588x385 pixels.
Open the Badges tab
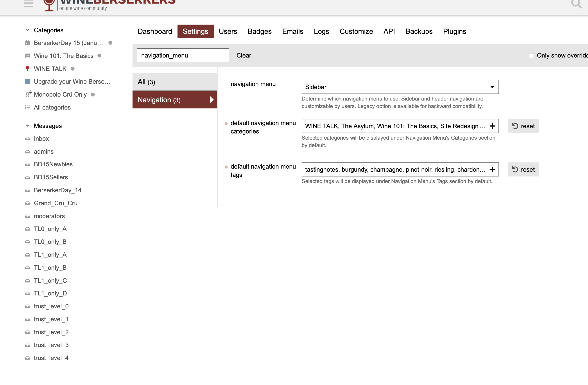[x=259, y=31]
